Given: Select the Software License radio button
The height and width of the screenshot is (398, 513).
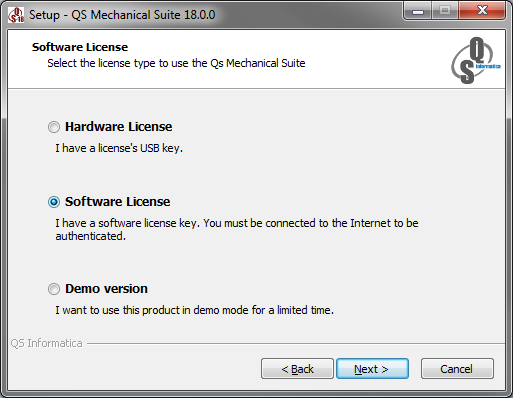Looking at the screenshot, I should click(x=54, y=202).
